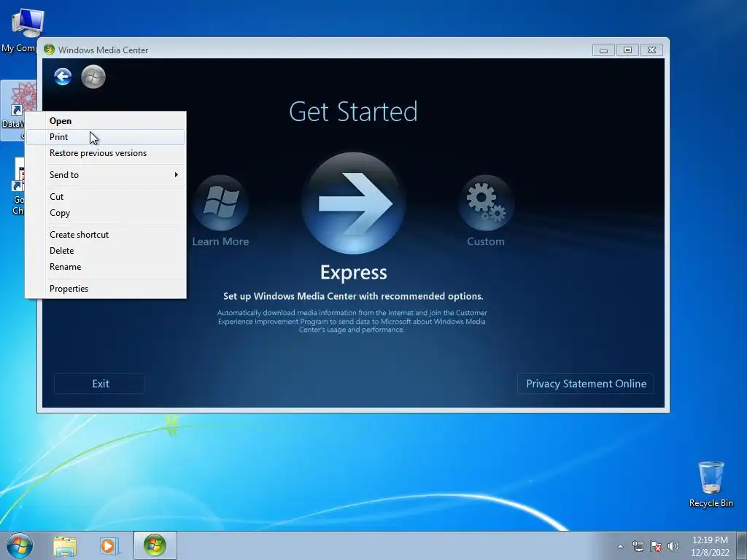Choose Create shortcut menu entry
This screenshot has width=747, height=560.
(x=106, y=235)
